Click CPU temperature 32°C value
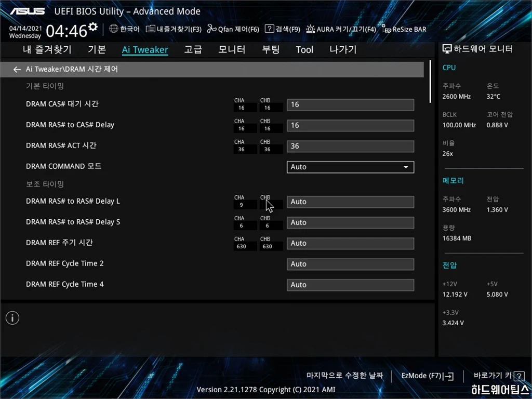Screen dimensions: 532x399 [x=494, y=97]
